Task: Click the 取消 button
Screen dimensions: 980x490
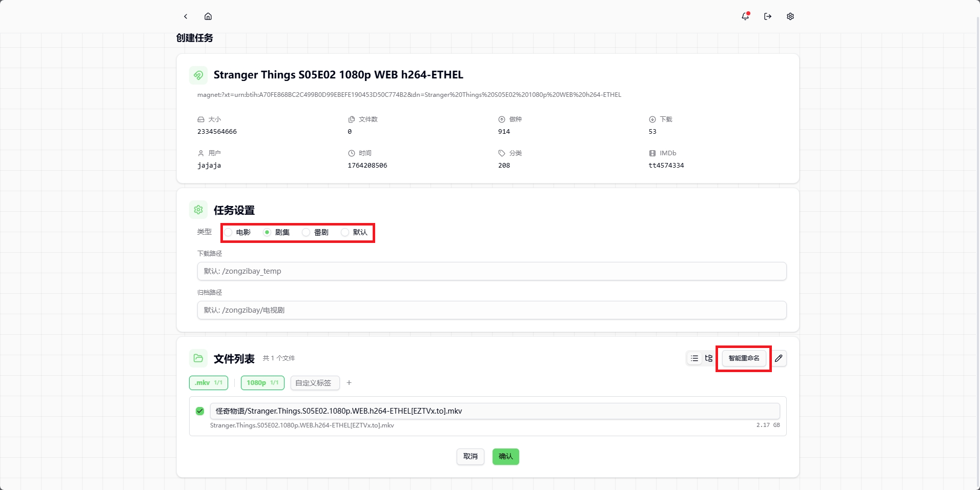Action: tap(470, 457)
